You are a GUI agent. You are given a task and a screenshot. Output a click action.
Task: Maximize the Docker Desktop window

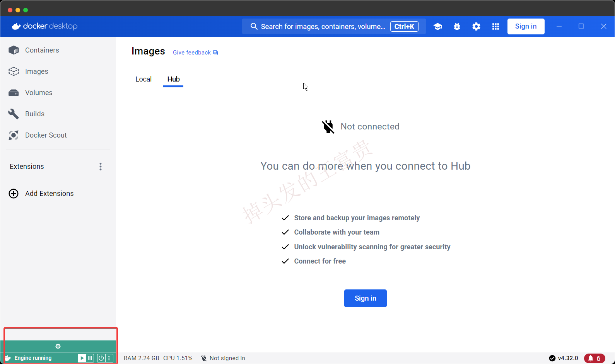(581, 26)
